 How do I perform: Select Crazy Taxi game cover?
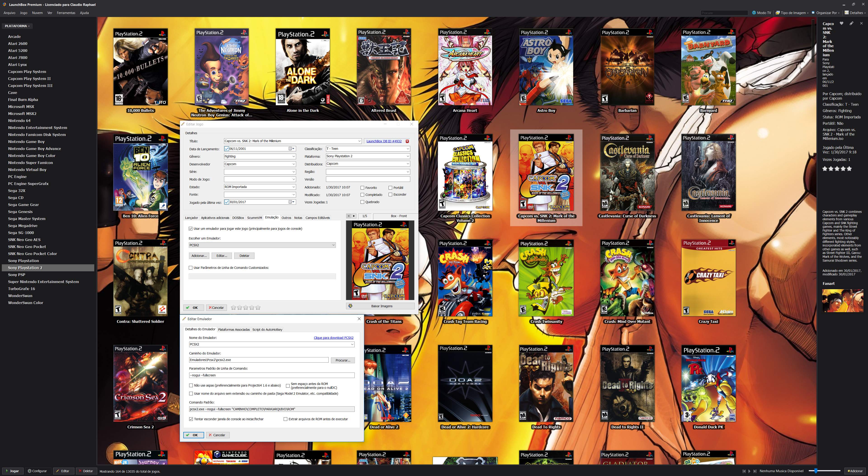click(x=708, y=278)
